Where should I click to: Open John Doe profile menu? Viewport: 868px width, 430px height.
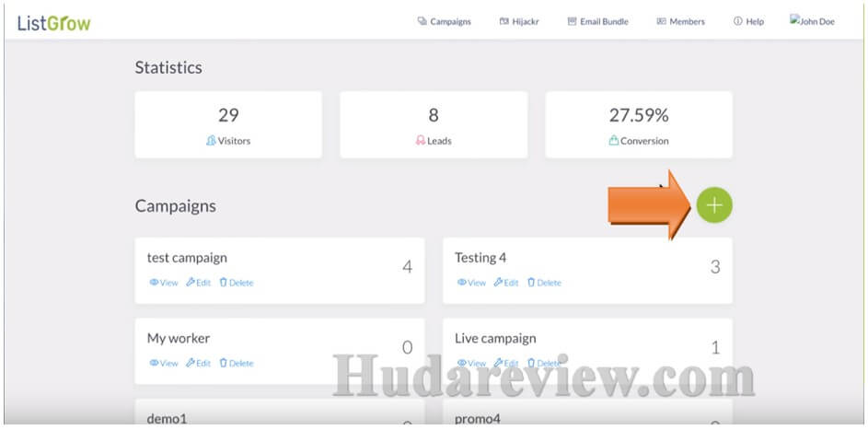(812, 21)
